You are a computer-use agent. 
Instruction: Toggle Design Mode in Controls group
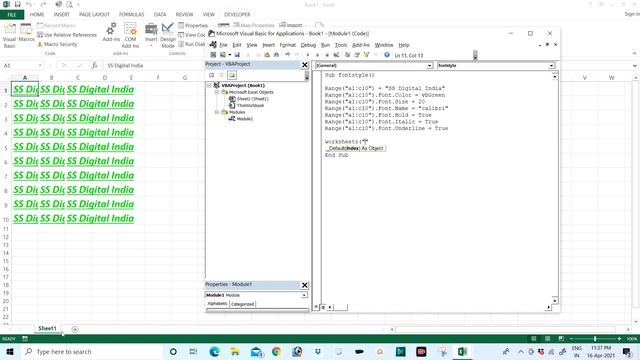168,36
